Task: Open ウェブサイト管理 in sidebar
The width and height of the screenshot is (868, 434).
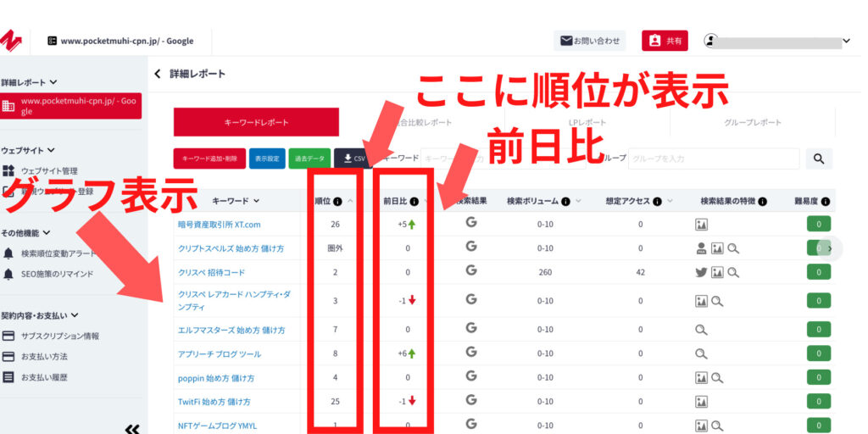Action: click(49, 171)
